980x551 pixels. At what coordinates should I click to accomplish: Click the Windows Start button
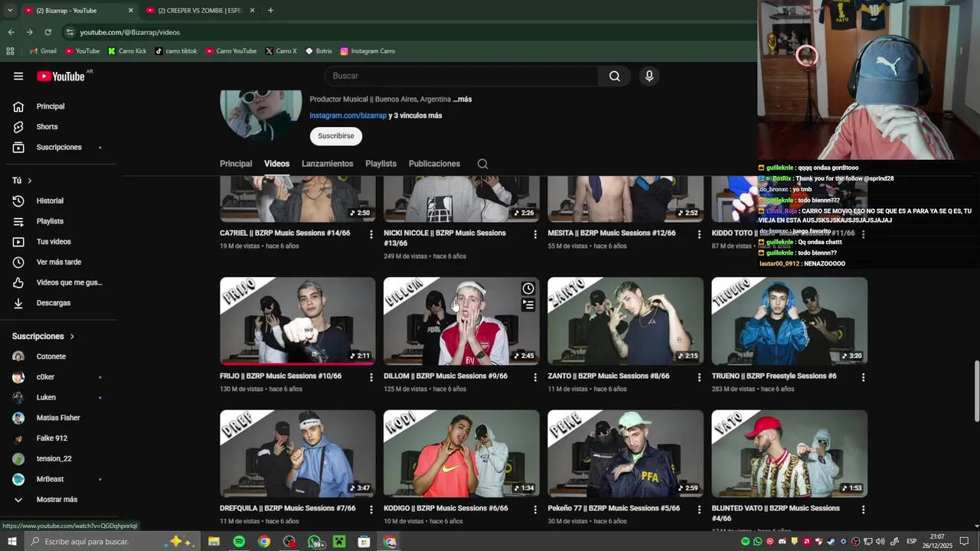click(11, 542)
